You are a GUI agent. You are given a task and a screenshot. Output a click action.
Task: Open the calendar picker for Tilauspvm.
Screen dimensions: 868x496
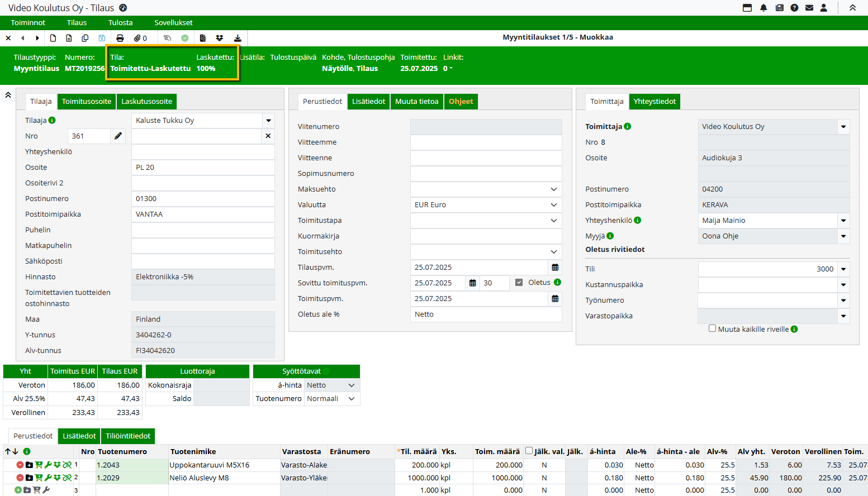point(555,268)
